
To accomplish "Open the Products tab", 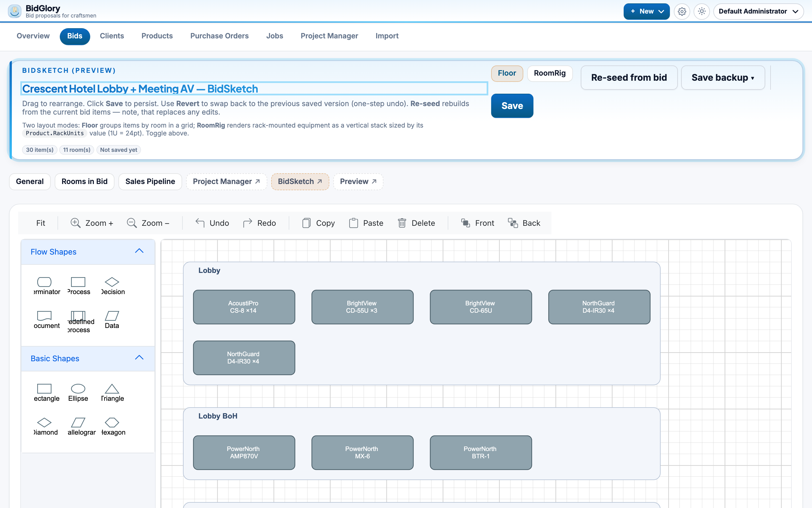I will (x=157, y=36).
